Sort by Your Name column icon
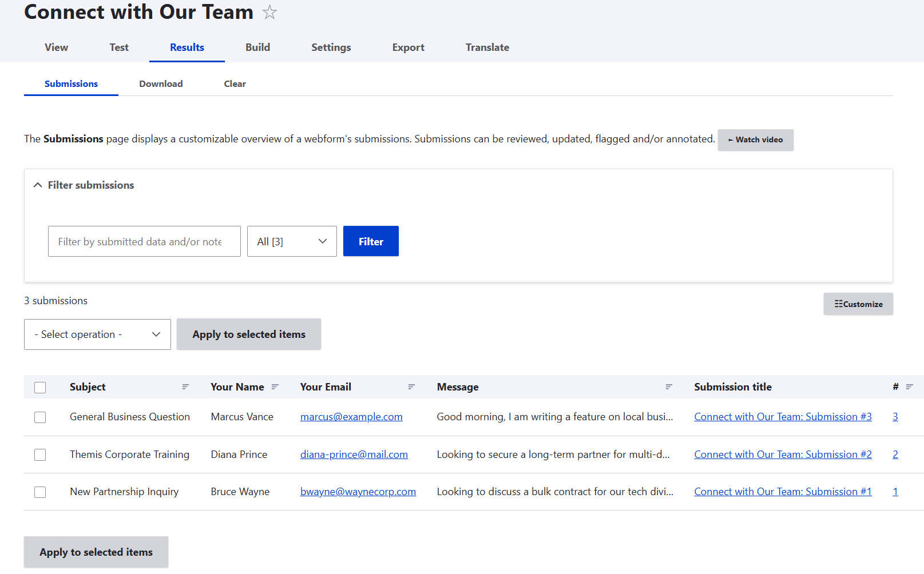This screenshot has width=924, height=574. click(x=275, y=387)
